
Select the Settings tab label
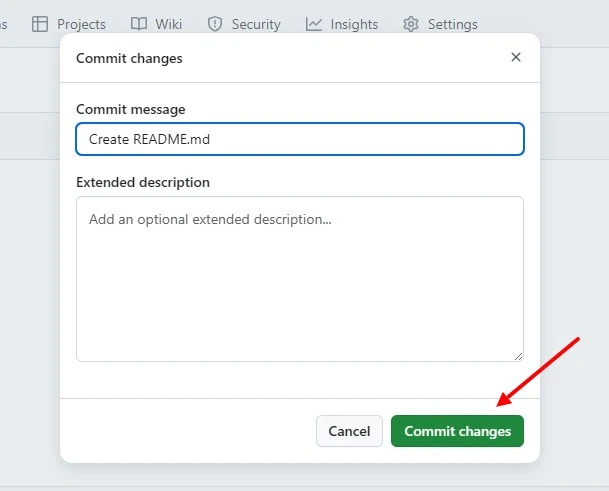click(x=452, y=24)
